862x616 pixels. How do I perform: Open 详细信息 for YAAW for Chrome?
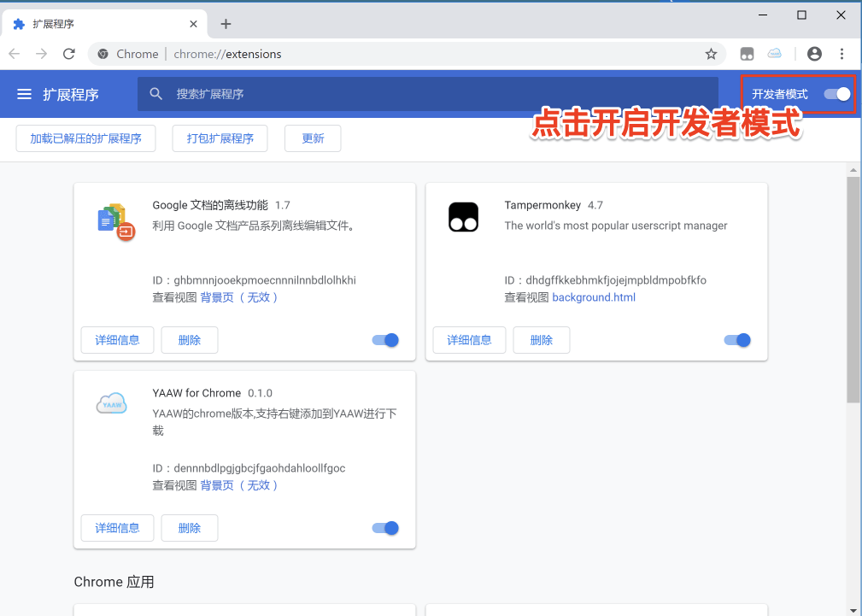click(117, 528)
